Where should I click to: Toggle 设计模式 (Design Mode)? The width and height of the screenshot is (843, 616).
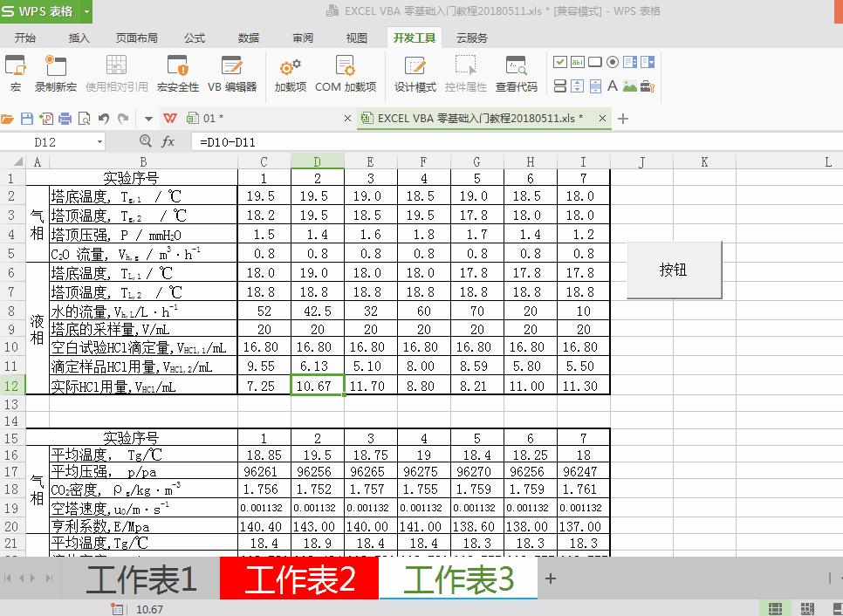coord(415,73)
